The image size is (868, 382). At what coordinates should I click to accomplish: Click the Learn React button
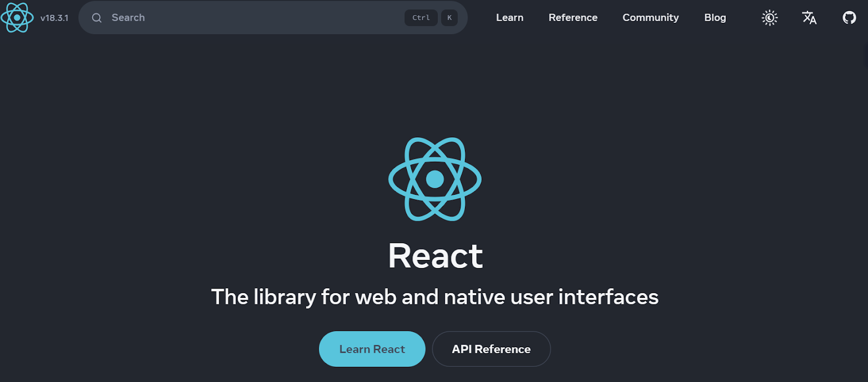[372, 349]
